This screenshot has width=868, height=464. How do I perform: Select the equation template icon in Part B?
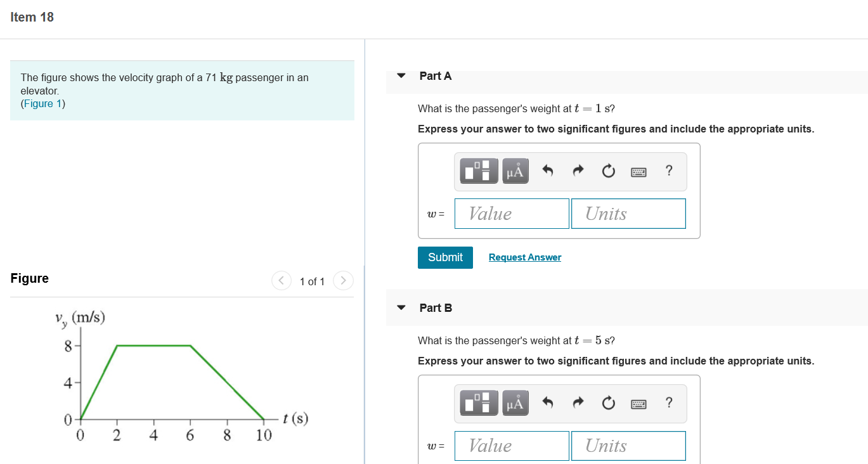(x=477, y=403)
